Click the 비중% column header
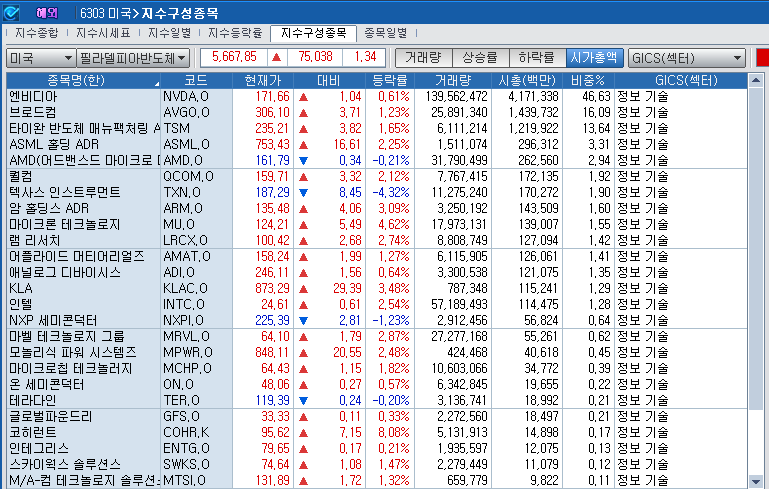Screen dimensions: 769x489 [588, 80]
